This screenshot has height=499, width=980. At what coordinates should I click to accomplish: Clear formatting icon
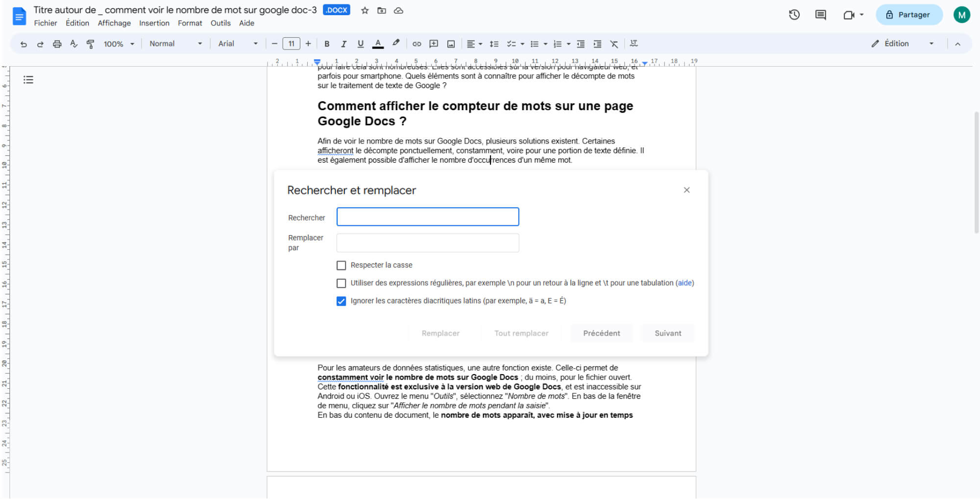click(614, 44)
